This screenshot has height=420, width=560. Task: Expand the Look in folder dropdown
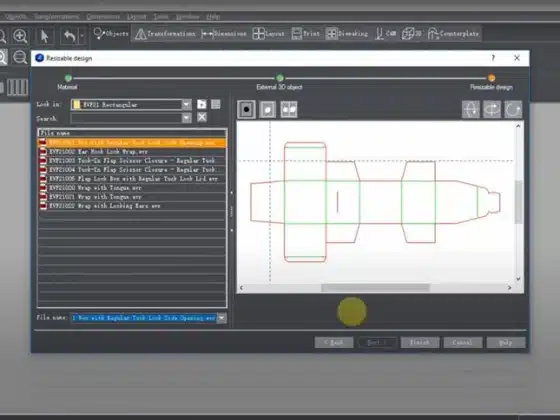pyautogui.click(x=186, y=104)
